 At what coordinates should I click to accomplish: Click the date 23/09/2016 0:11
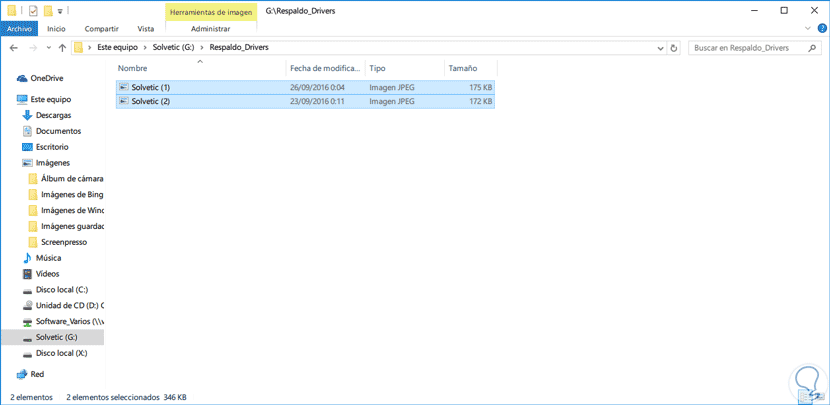pos(318,101)
